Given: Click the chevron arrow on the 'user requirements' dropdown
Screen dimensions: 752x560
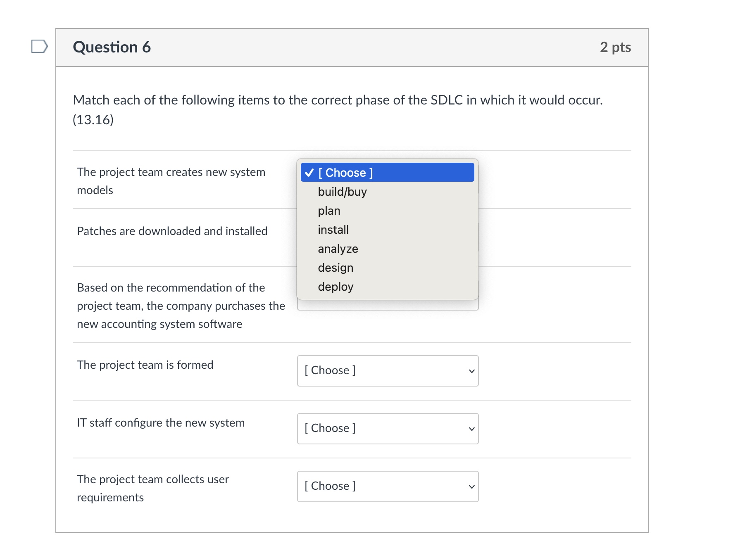Looking at the screenshot, I should 471,487.
